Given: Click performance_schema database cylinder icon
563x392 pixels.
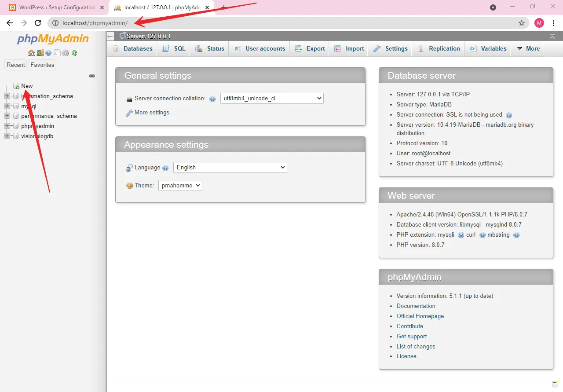Looking at the screenshot, I should (16, 116).
